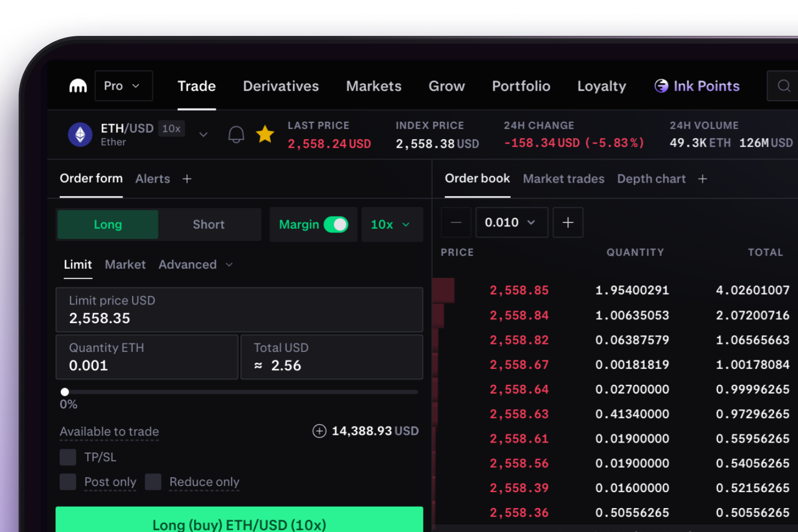Image resolution: width=798 pixels, height=532 pixels.
Task: Click the order size slider track
Action: (x=240, y=392)
